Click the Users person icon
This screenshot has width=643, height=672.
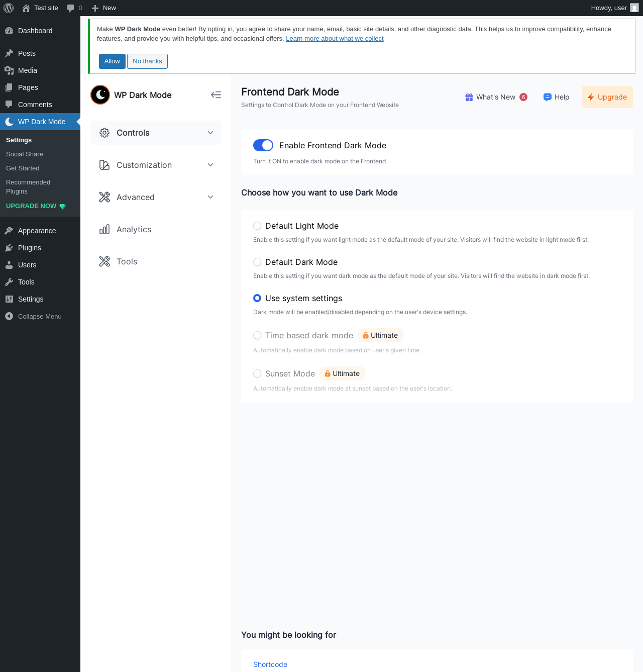(x=9, y=265)
